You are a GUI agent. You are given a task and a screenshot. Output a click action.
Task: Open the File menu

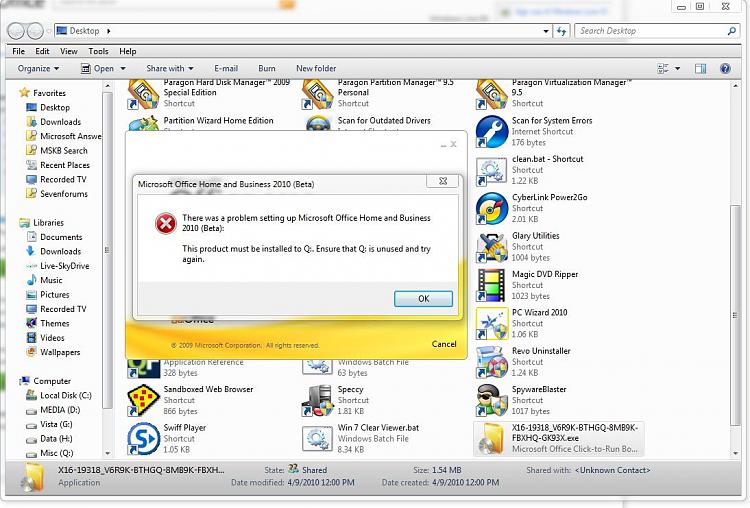(19, 51)
